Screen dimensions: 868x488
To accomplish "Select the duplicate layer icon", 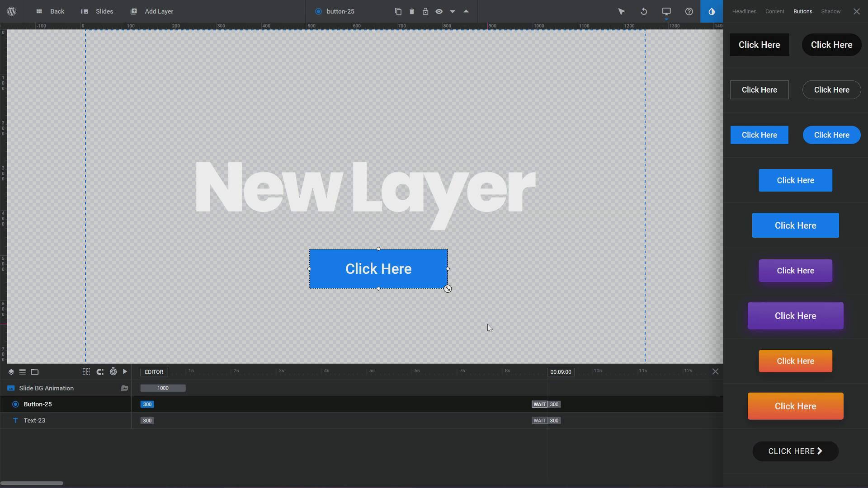I will click(398, 11).
